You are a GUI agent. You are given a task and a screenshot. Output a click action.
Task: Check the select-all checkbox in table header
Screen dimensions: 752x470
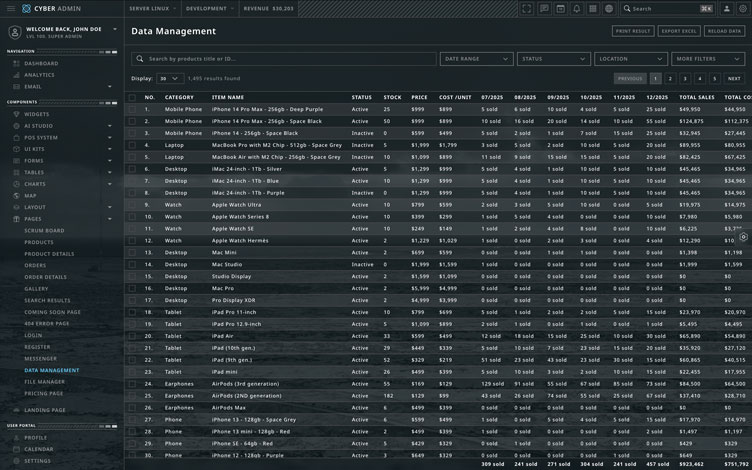pyautogui.click(x=132, y=97)
